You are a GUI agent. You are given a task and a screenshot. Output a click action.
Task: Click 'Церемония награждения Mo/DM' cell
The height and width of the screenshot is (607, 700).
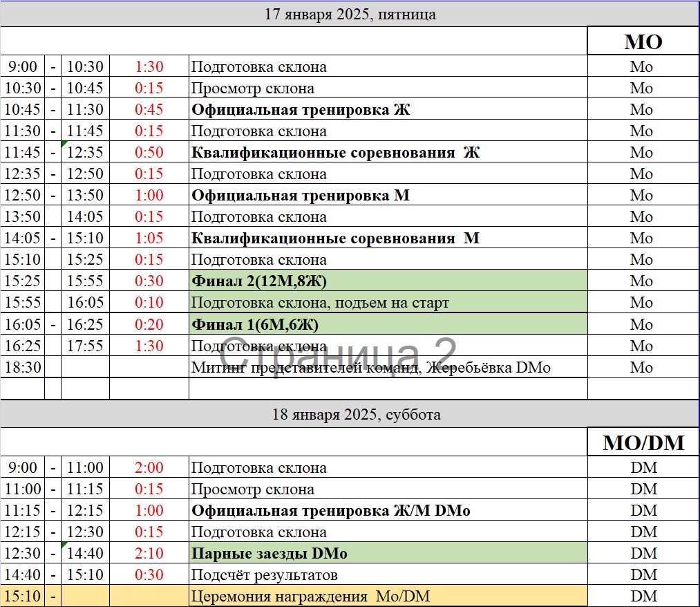point(388,596)
